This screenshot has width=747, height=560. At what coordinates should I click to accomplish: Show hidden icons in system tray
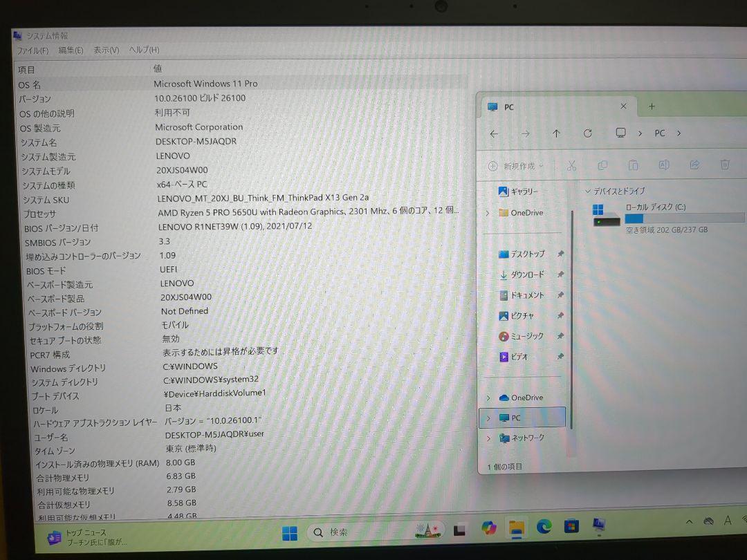[689, 523]
